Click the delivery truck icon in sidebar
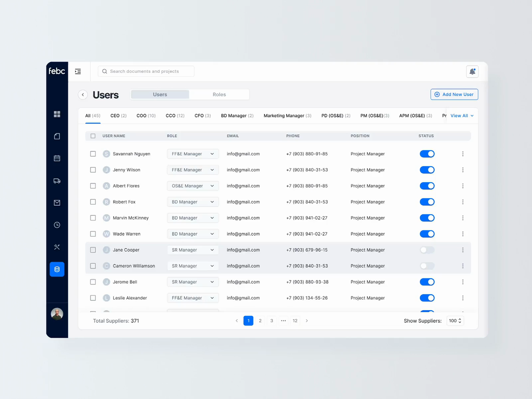Viewport: 532px width, 399px height. coord(57,180)
